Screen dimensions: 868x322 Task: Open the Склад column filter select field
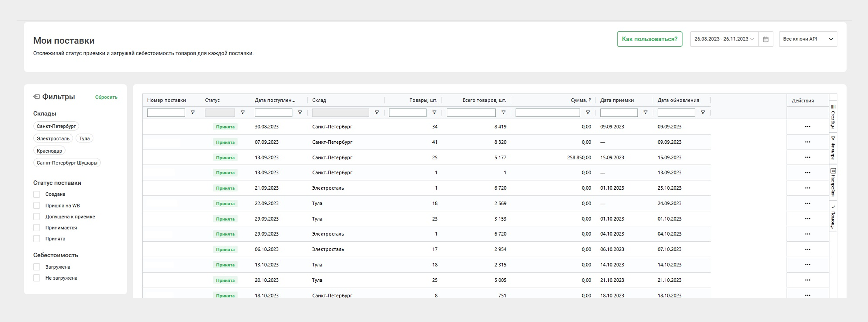coord(340,112)
